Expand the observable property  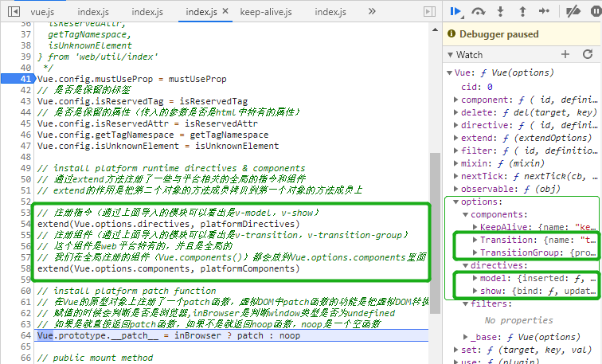pos(455,189)
